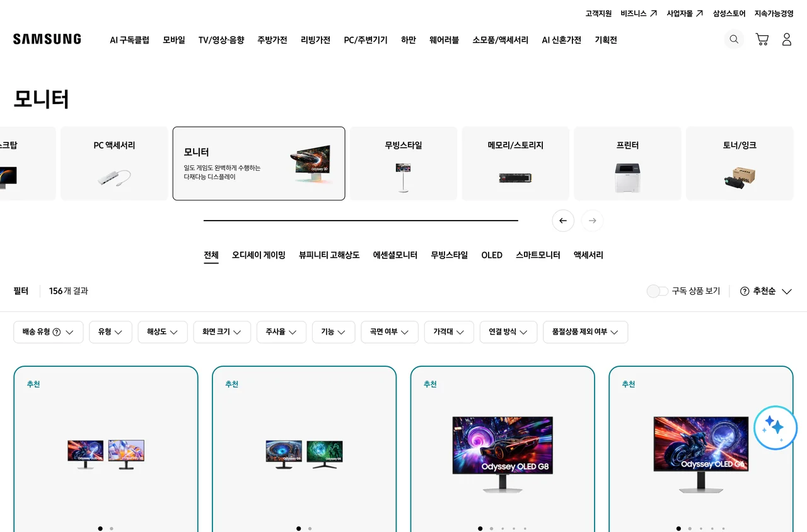Expand the 배송 유형 filter
This screenshot has height=532, width=807.
pos(49,332)
